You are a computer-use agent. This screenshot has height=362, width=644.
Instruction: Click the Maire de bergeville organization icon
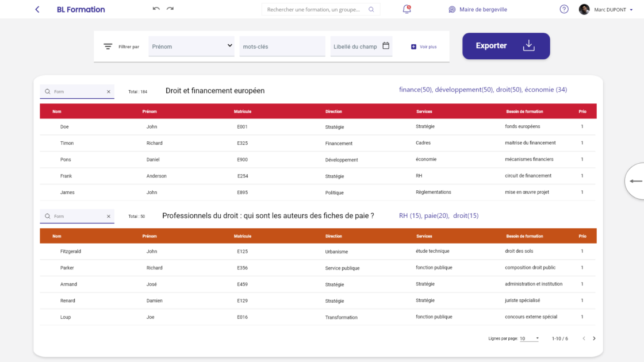point(452,9)
